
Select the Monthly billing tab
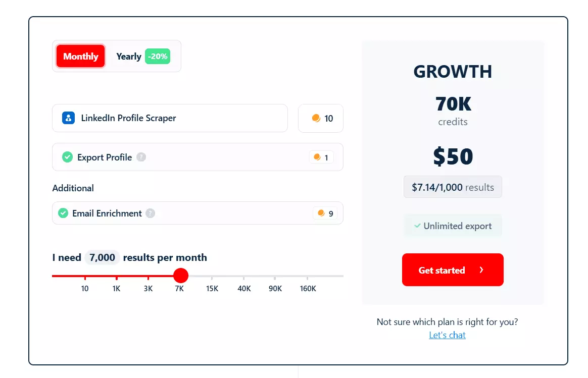click(80, 56)
